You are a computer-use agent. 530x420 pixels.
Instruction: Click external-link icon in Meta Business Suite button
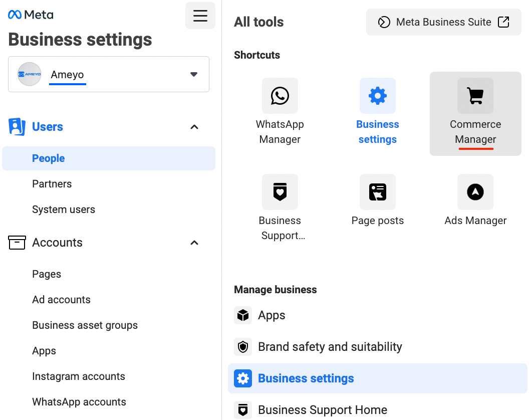pos(503,22)
